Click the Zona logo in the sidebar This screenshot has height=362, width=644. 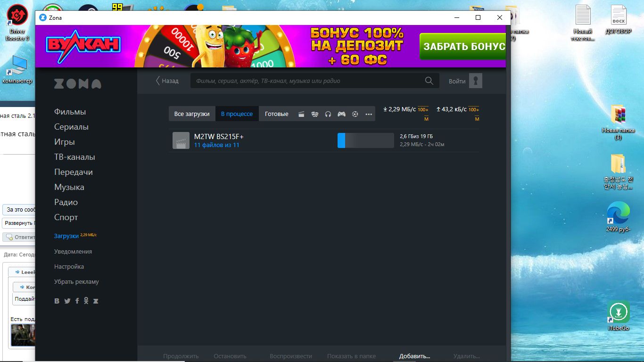pyautogui.click(x=78, y=84)
